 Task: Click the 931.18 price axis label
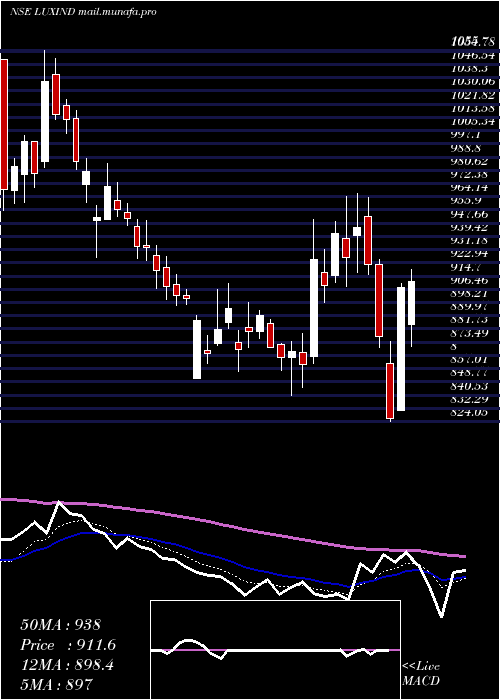click(470, 241)
